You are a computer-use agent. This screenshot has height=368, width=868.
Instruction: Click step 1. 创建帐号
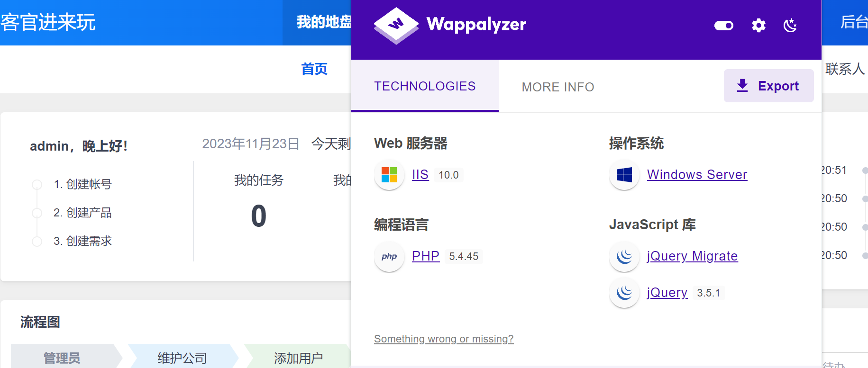[83, 184]
